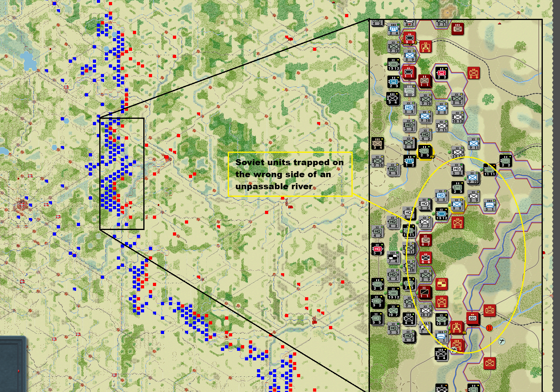The image size is (560, 392).
Task: Select the red Soviet XXXX army HQ counter
Action: [441, 284]
